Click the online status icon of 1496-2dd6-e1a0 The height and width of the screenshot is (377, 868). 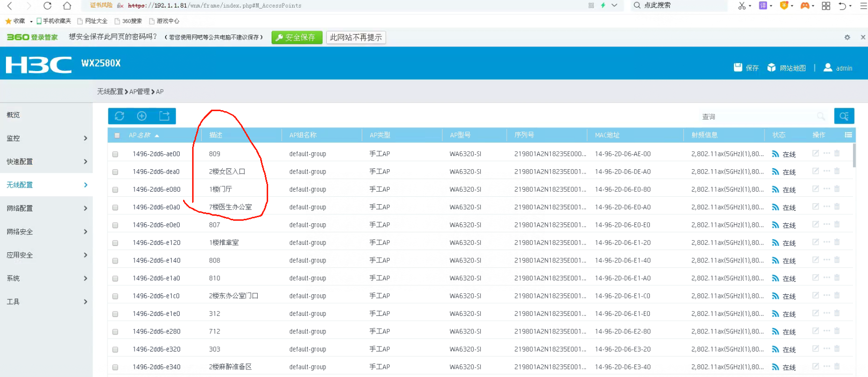click(775, 278)
